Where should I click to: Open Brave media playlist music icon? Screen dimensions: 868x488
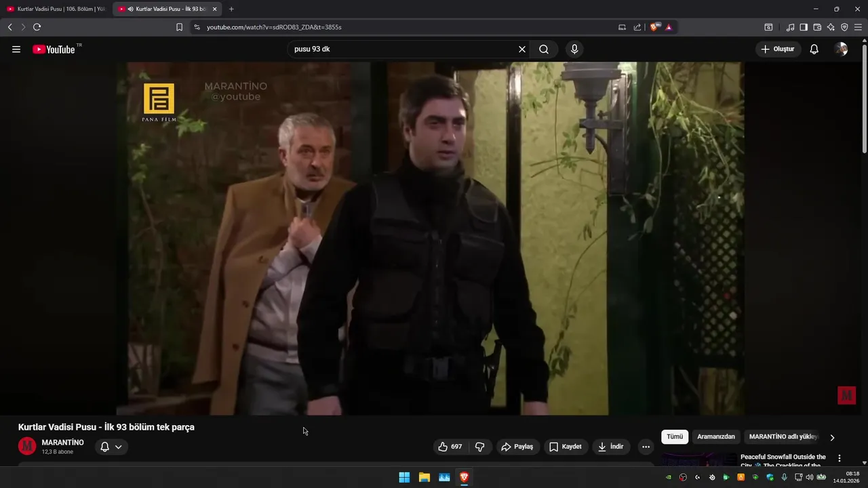(x=790, y=27)
